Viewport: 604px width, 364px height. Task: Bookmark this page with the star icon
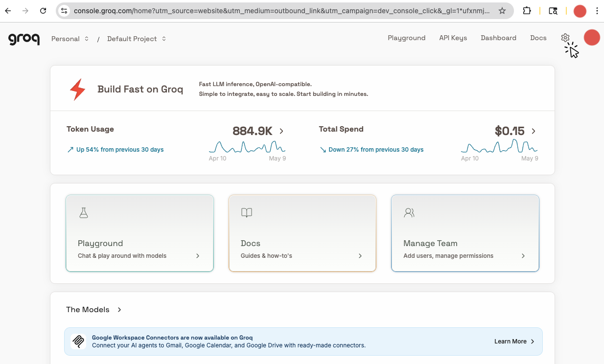(x=502, y=11)
